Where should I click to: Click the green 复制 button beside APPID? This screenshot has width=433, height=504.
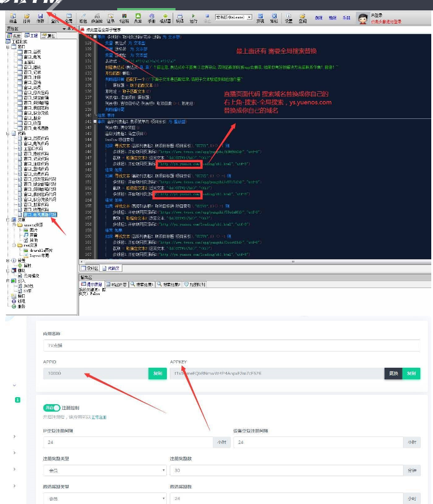point(157,374)
